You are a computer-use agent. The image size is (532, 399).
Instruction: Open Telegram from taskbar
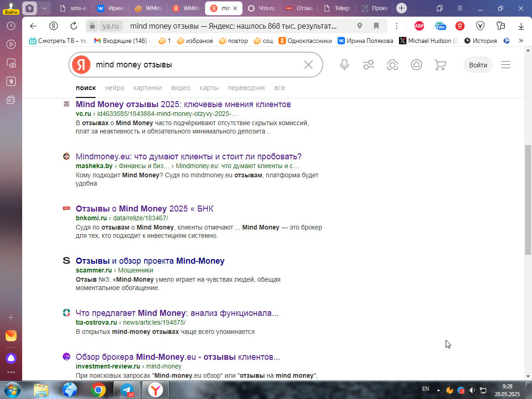(127, 390)
